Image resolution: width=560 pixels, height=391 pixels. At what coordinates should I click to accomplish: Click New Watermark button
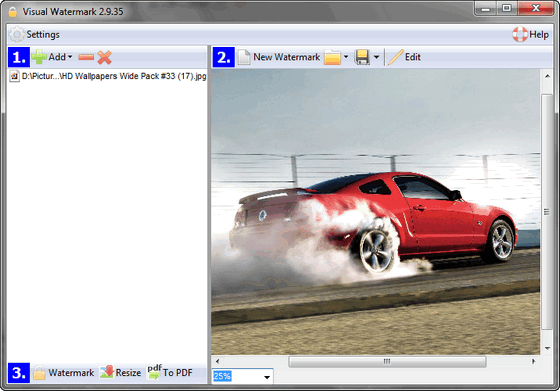(279, 57)
